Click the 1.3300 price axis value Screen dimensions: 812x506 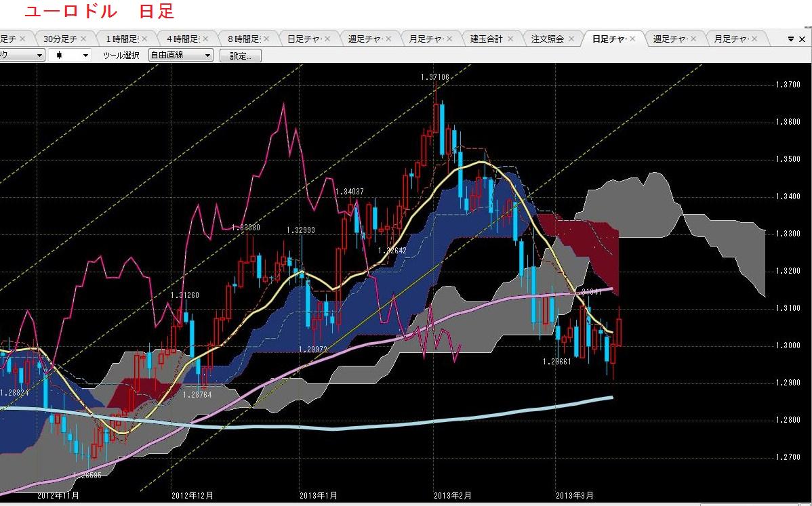tap(788, 234)
